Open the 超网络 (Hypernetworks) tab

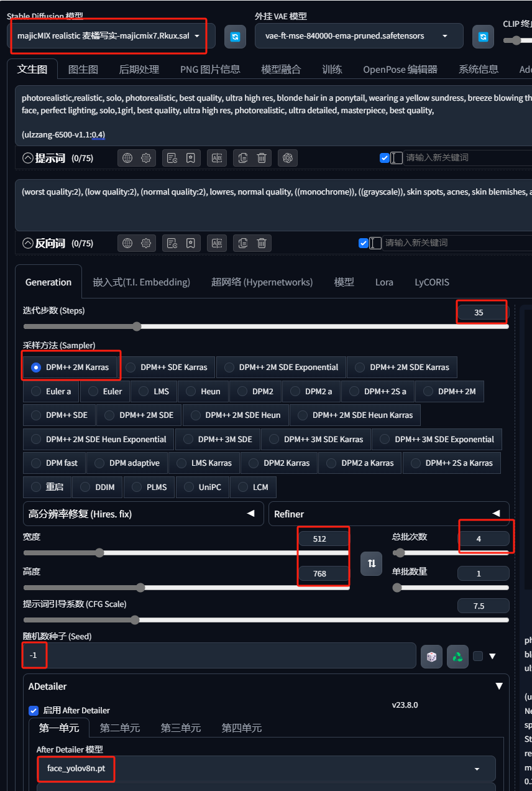pyautogui.click(x=262, y=282)
